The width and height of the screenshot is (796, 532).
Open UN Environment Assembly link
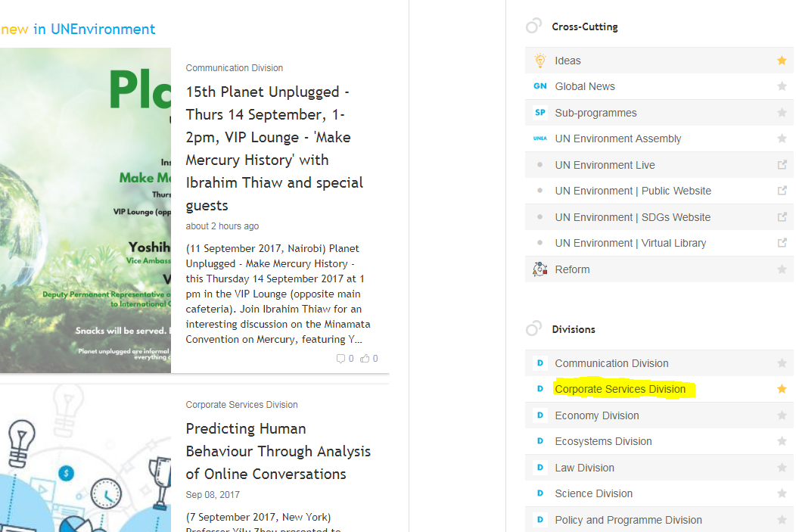coord(618,139)
